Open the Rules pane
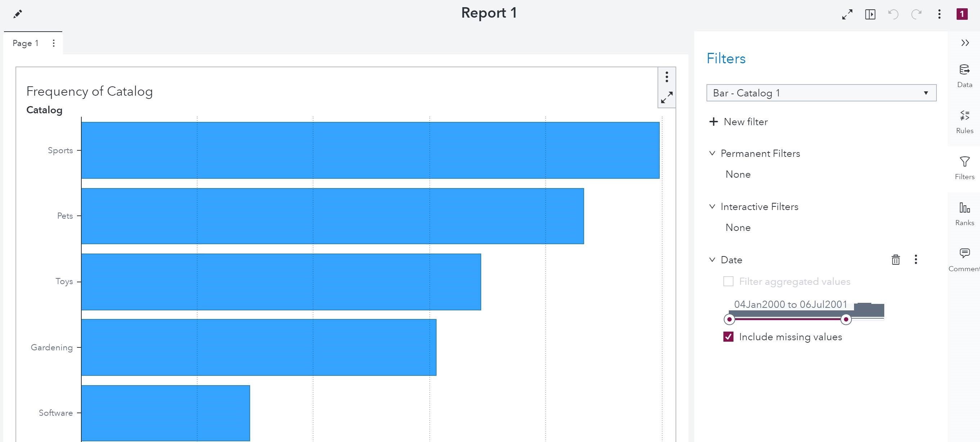 (965, 120)
